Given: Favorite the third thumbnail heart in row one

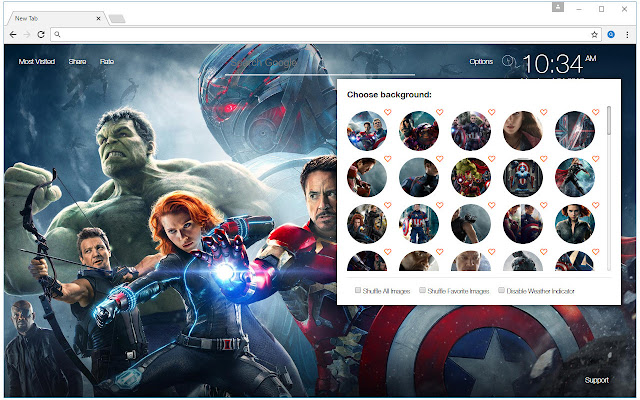Looking at the screenshot, I should pos(491,112).
